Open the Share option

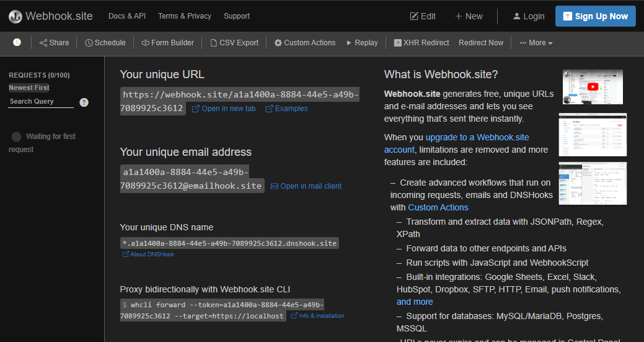[54, 43]
